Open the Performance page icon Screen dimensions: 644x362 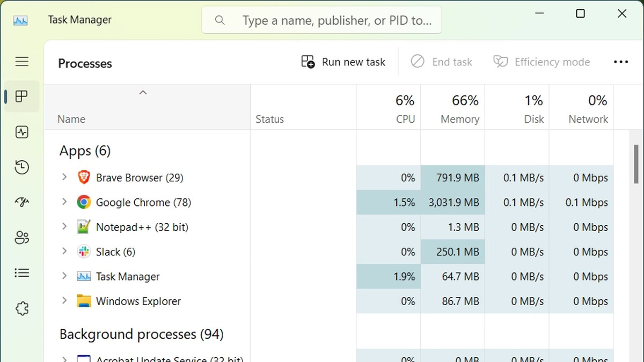[22, 132]
